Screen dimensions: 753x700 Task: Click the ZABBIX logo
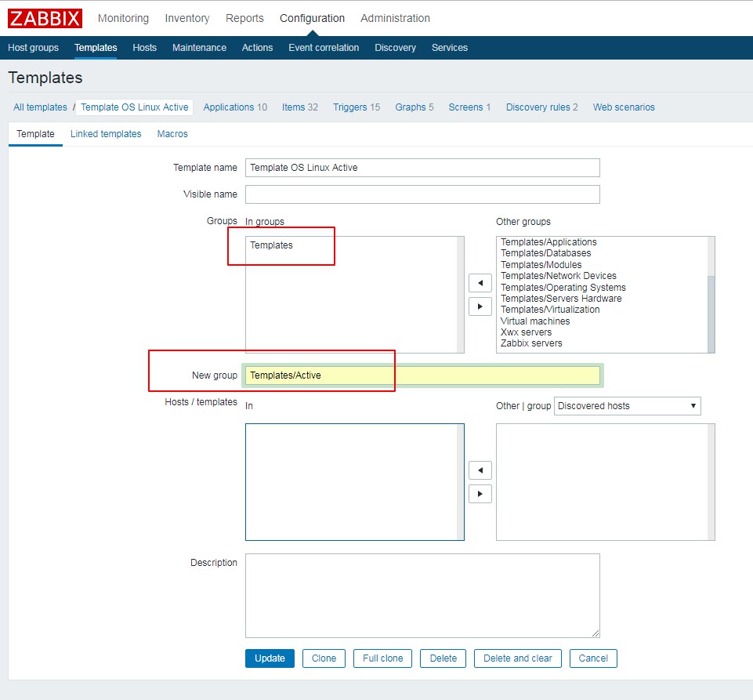pos(45,18)
